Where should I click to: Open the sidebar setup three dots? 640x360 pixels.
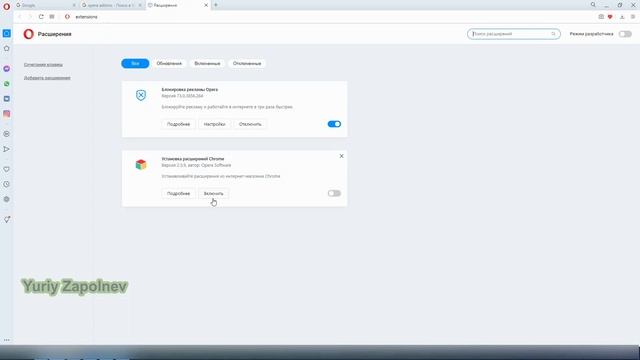7,340
